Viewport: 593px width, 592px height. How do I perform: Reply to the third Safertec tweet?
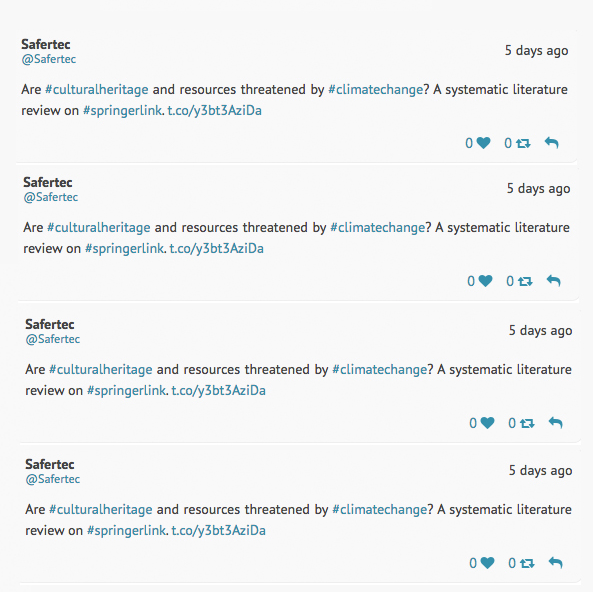[555, 423]
